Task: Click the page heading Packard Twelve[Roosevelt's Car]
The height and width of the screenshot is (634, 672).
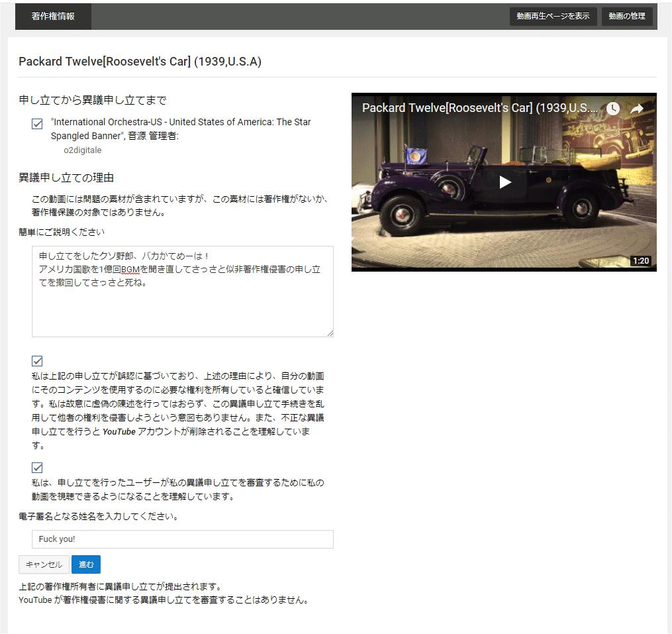Action: click(140, 62)
